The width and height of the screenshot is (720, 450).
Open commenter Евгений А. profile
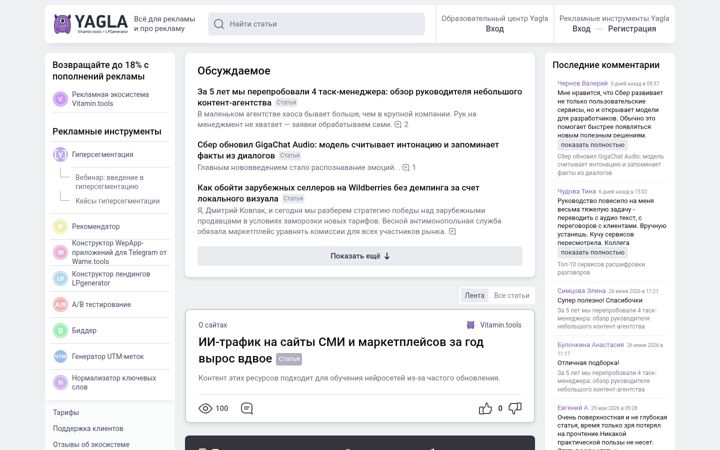tap(573, 408)
